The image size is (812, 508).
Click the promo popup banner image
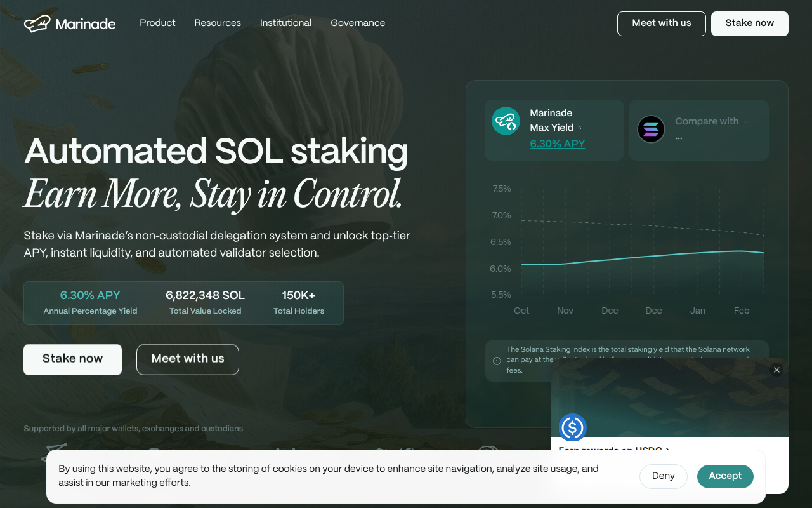[x=670, y=398]
